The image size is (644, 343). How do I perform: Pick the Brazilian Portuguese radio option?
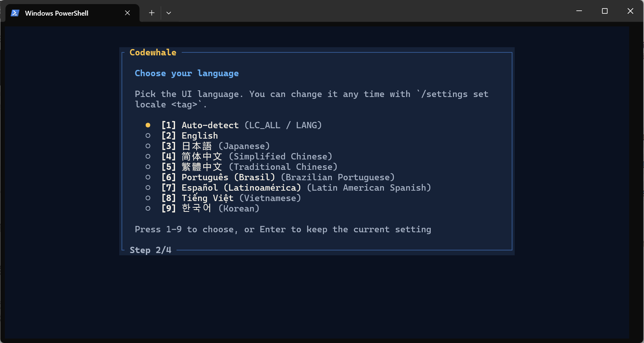[148, 177]
